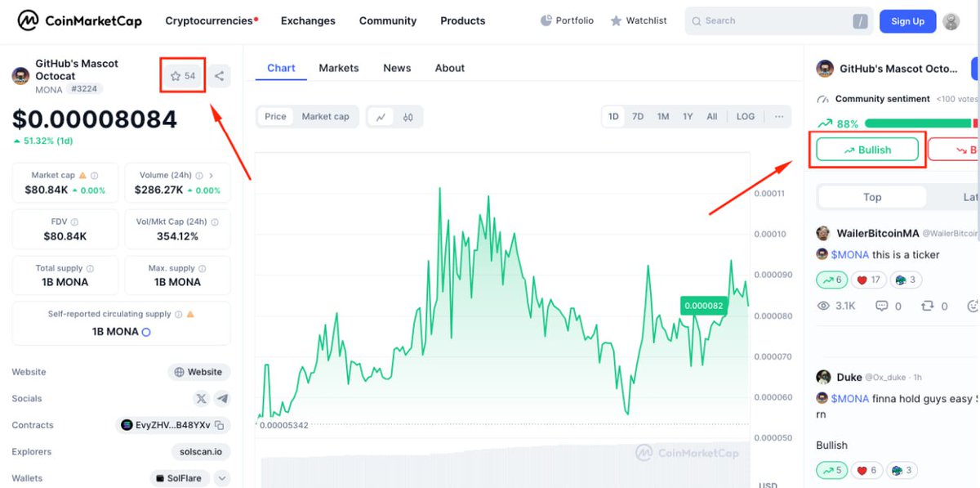Select the 7D time range
This screenshot has width=980, height=488.
(x=638, y=117)
